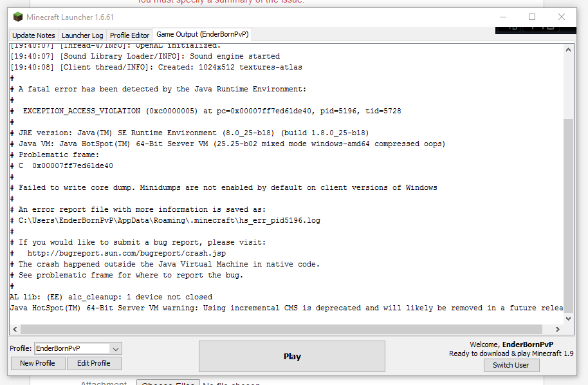Click the horizontal scrollbar right arrow

(558, 329)
